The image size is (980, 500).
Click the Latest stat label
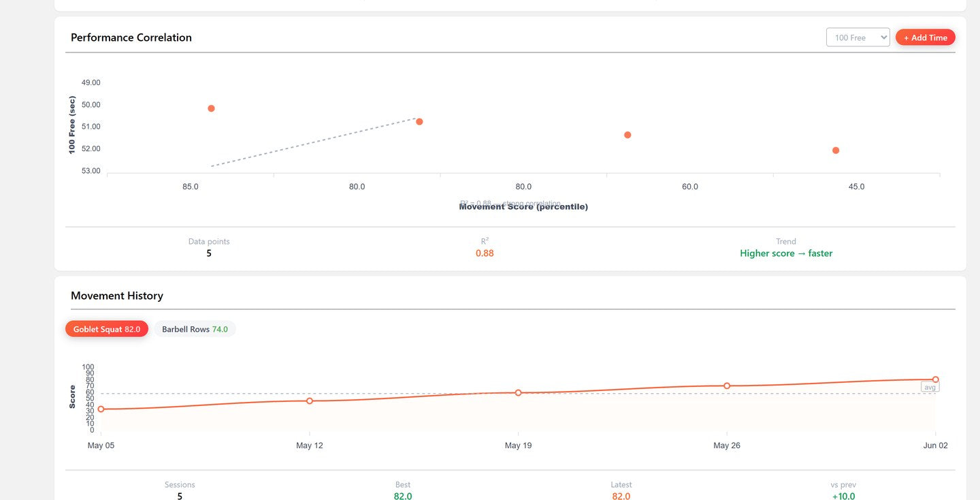621,485
